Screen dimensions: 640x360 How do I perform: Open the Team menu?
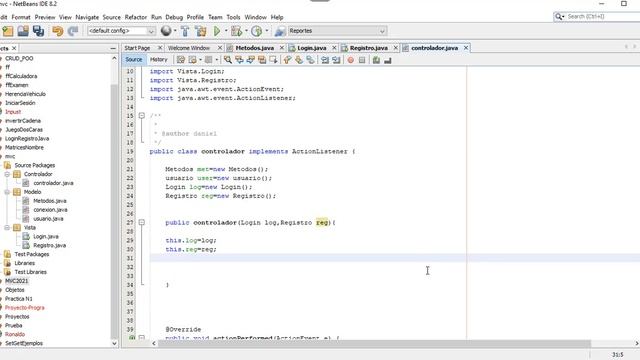click(x=215, y=17)
